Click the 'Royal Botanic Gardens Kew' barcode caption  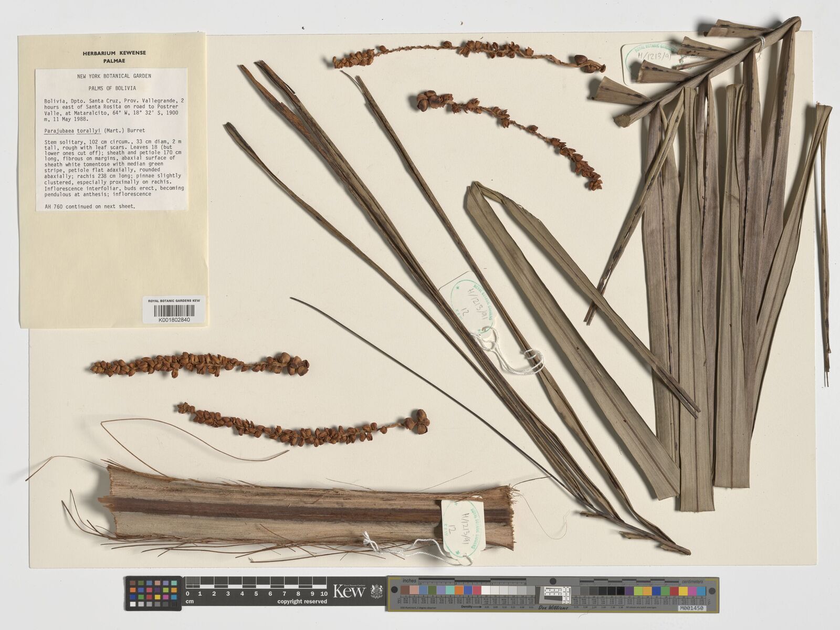(x=174, y=301)
